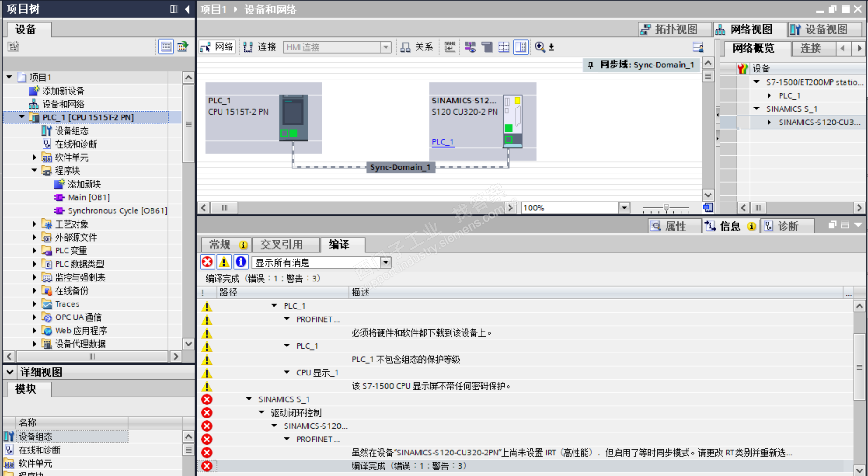Click the gray page-break icon in the network toolbar
This screenshot has height=476, width=868.
click(x=487, y=47)
